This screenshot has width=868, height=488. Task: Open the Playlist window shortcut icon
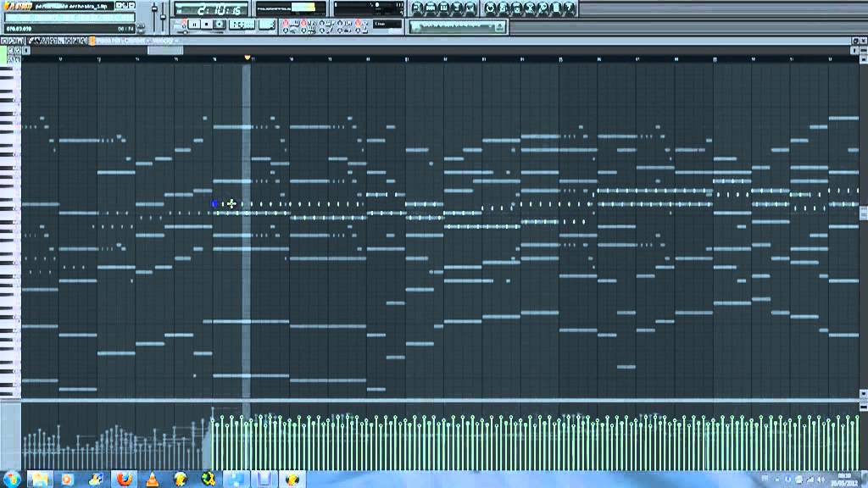pyautogui.click(x=417, y=8)
